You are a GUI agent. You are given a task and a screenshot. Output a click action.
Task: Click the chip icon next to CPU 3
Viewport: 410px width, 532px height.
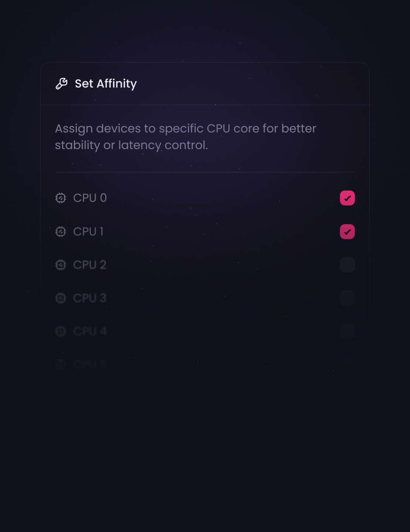[x=61, y=298]
